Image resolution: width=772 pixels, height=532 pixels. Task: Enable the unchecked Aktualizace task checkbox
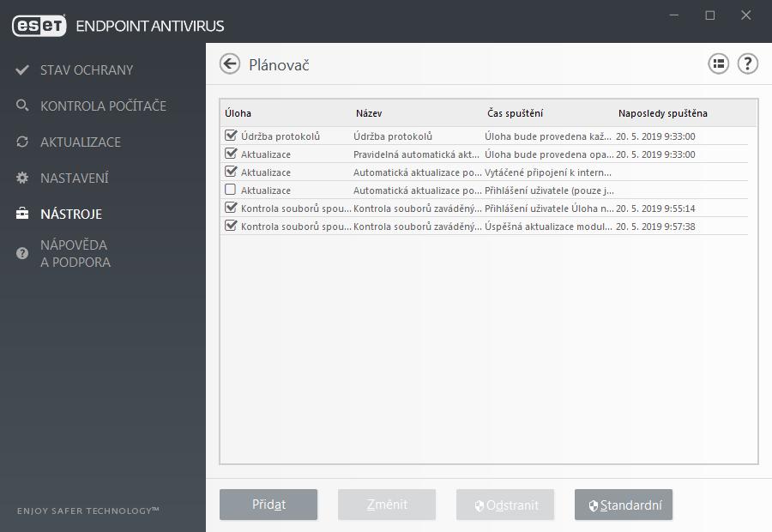click(x=230, y=189)
